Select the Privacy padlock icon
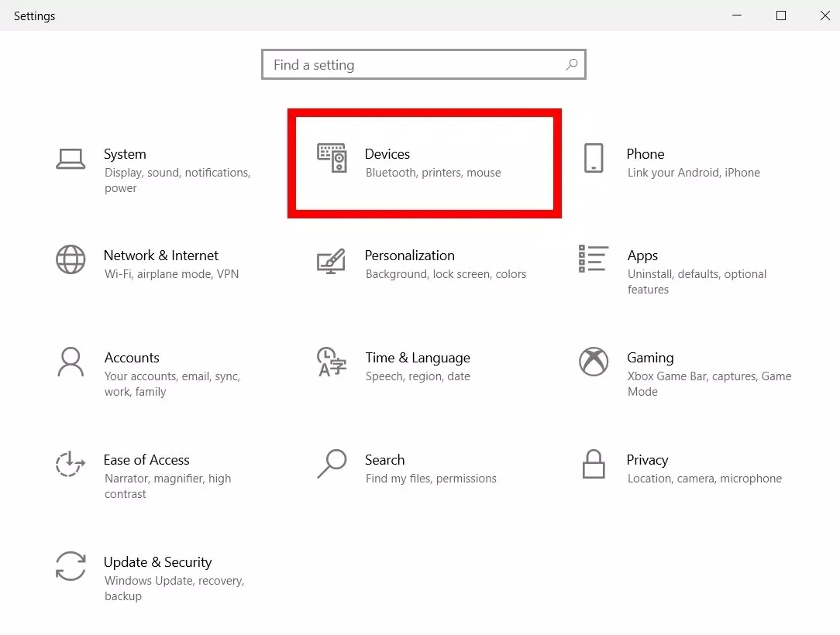This screenshot has height=635, width=840. tap(593, 464)
